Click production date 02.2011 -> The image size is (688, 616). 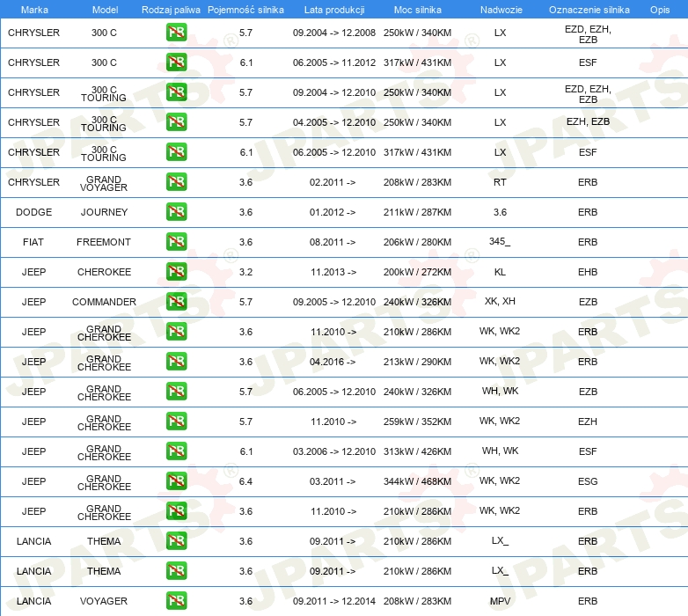[x=333, y=182]
